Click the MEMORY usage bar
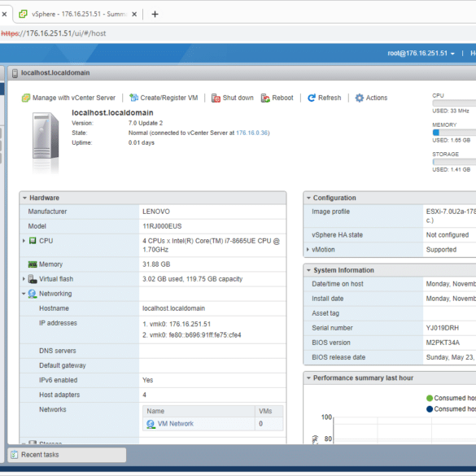 point(454,133)
